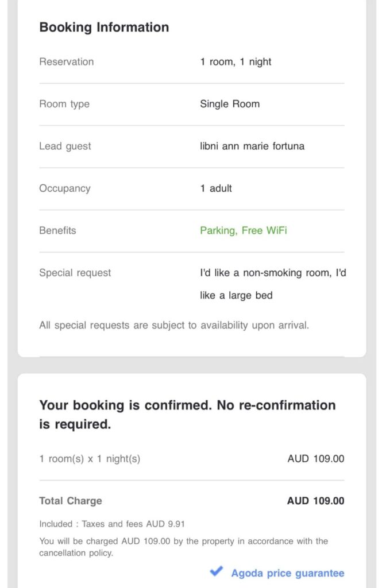Click the blue checkmark beside Agoda price guarantee
Image resolution: width=382 pixels, height=588 pixels.
217,571
